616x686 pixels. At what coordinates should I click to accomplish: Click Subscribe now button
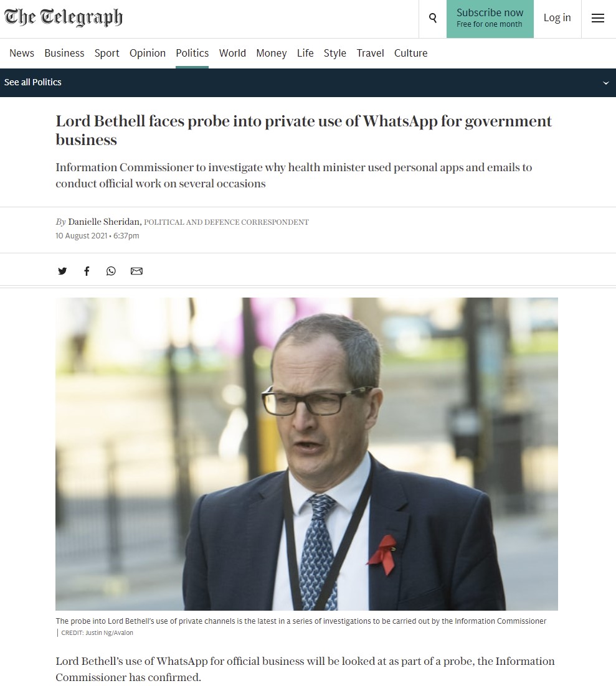point(490,19)
